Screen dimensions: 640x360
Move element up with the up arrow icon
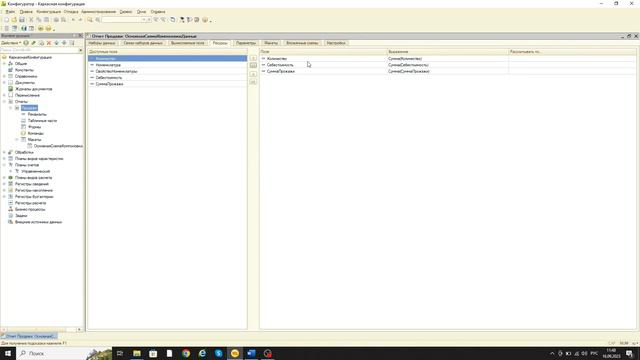[x=57, y=43]
